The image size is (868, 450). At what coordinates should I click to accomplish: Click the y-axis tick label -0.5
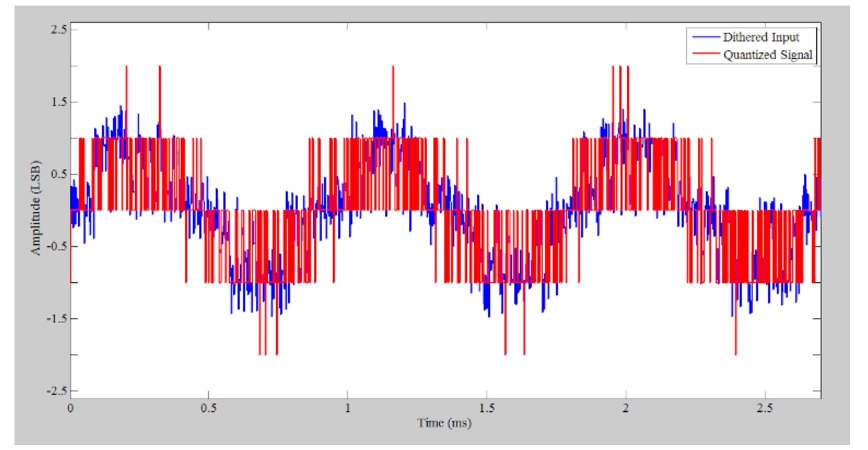point(56,246)
